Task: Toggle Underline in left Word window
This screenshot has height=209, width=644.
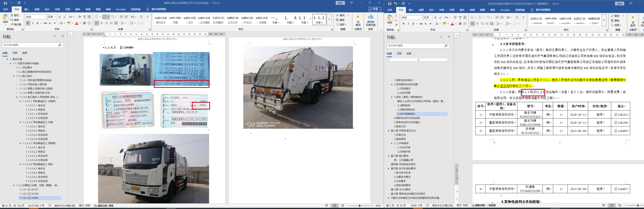Action: [x=37, y=23]
